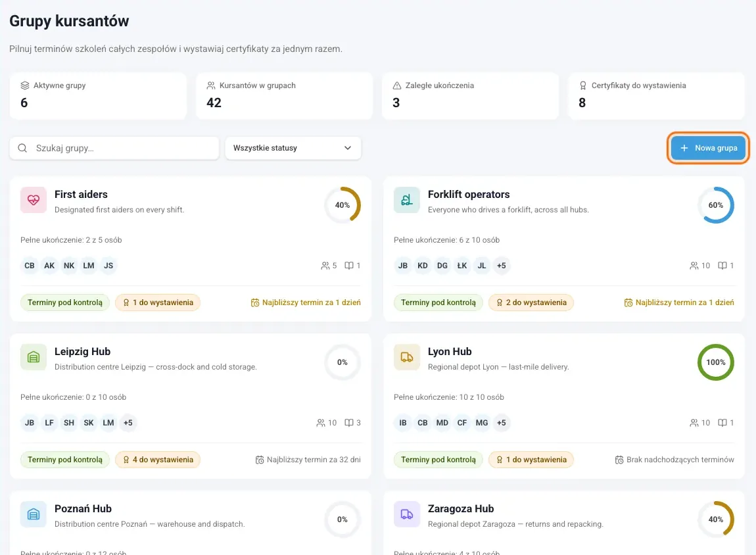Click the members count icon in Forklift operators

coord(694,266)
